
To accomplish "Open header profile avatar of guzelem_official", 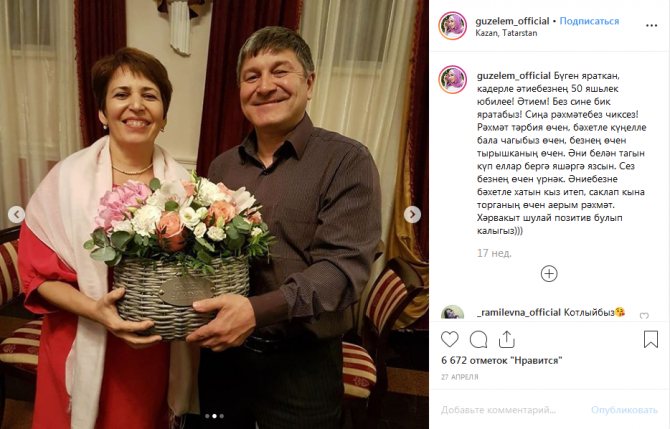I will coord(453,26).
